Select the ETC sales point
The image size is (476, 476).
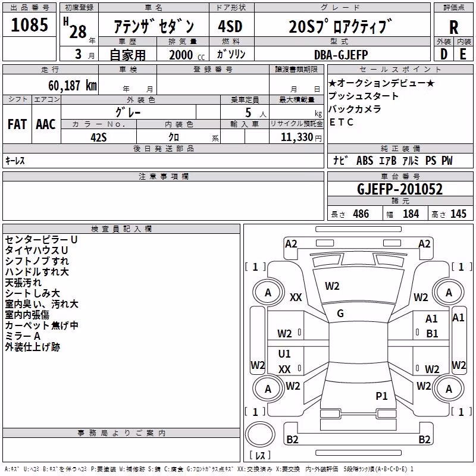(342, 122)
